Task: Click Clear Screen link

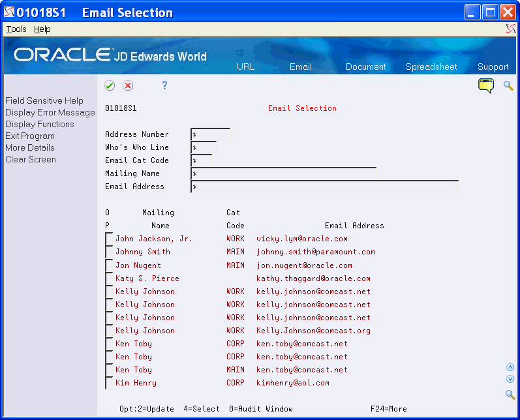Action: coord(31,159)
